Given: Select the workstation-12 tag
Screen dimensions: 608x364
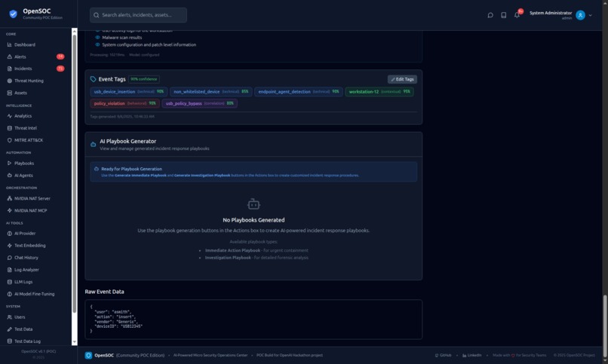Looking at the screenshot, I should pyautogui.click(x=379, y=92).
